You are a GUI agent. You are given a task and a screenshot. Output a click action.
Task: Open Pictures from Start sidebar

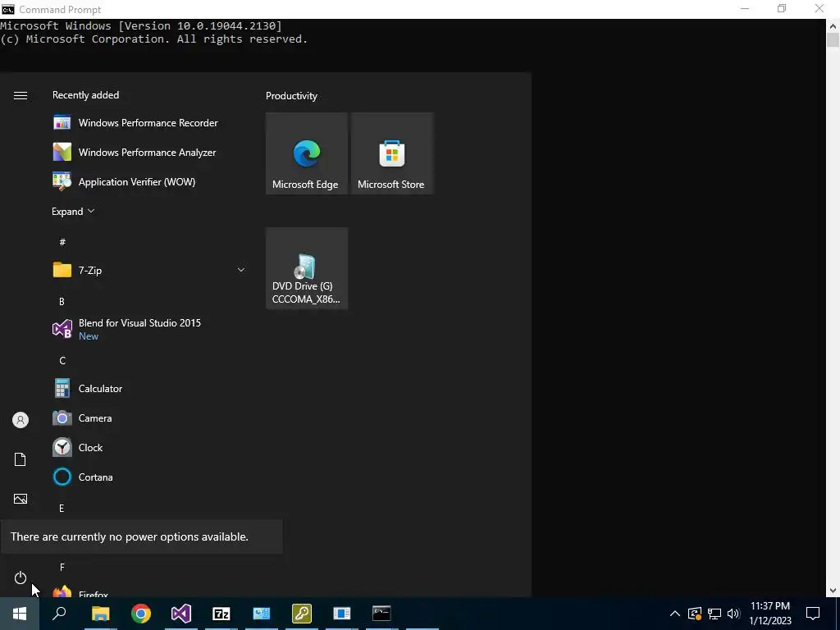(21, 499)
